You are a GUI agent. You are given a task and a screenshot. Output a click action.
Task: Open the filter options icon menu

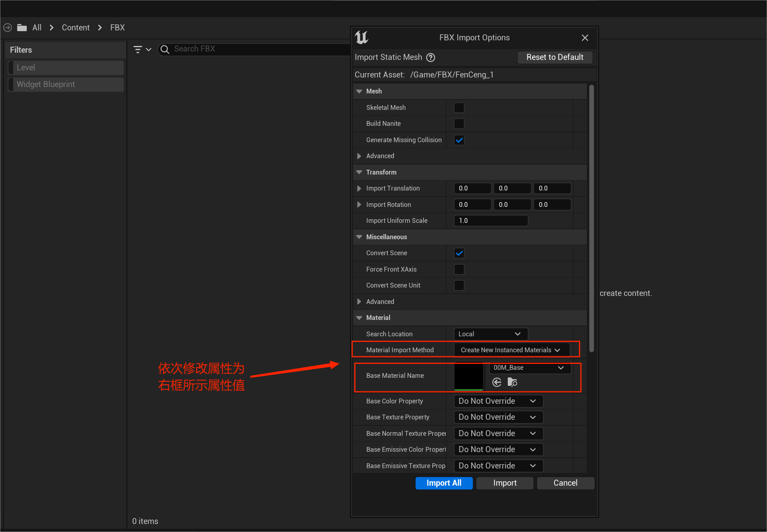[x=142, y=49]
